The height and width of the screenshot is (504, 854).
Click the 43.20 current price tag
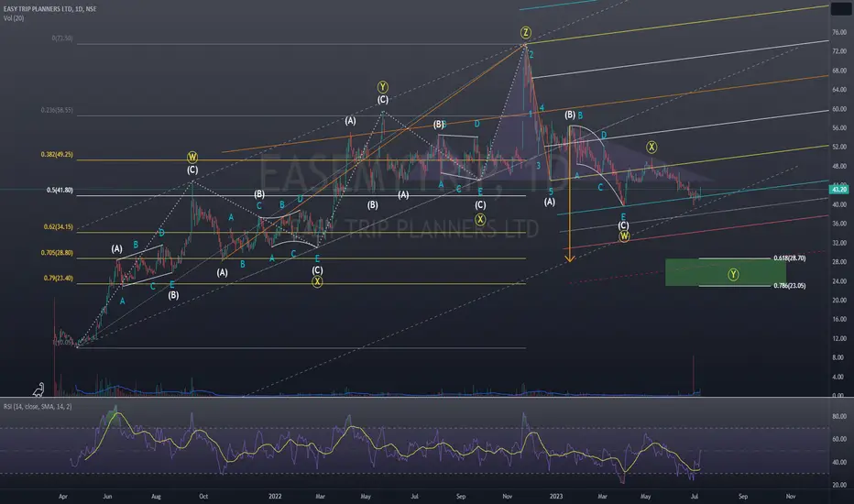tap(838, 189)
